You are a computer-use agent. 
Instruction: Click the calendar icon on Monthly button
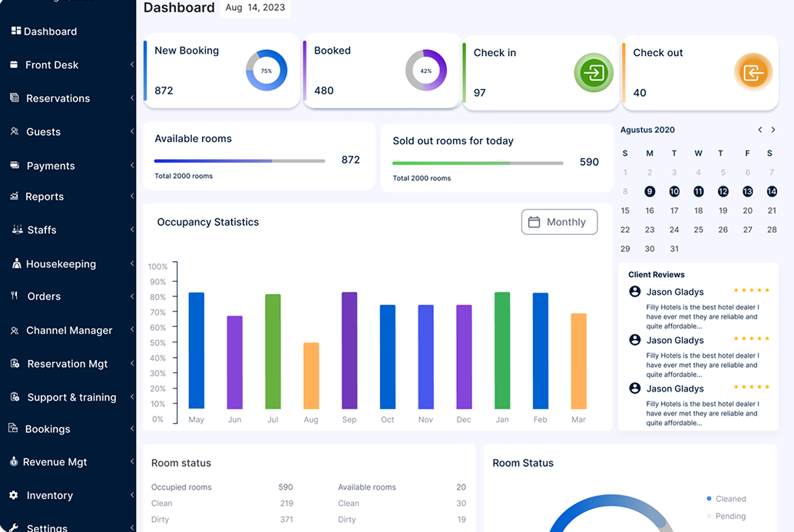[536, 222]
